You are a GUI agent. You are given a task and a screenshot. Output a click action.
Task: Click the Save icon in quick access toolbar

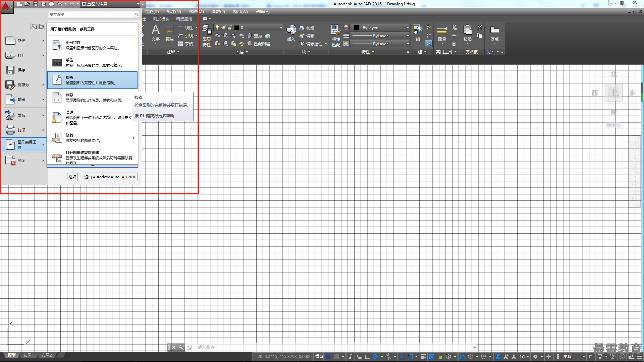pos(35,4)
